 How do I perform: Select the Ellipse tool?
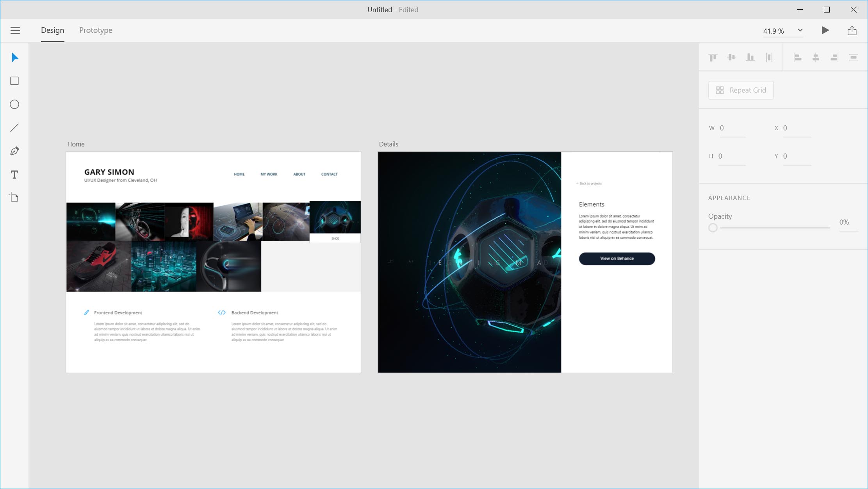[14, 104]
